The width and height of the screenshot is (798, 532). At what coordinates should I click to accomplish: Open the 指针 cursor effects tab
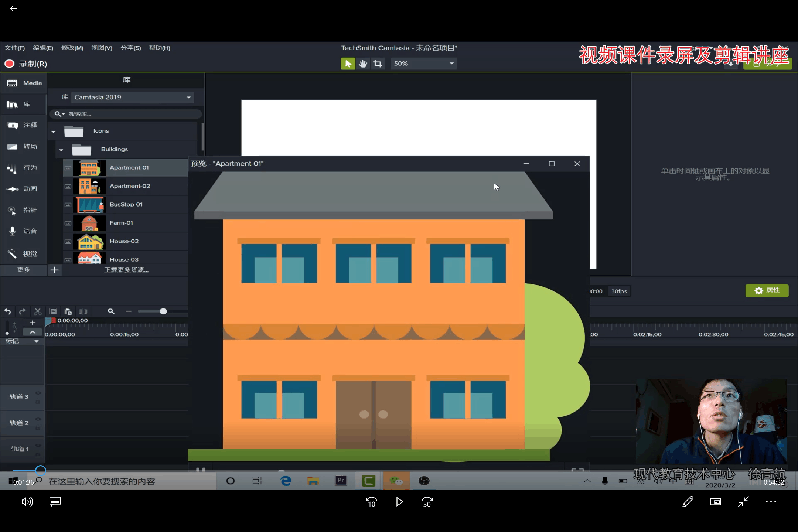click(24, 210)
